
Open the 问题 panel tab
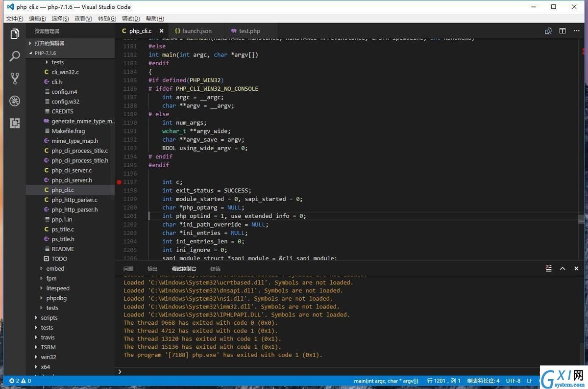pos(128,269)
